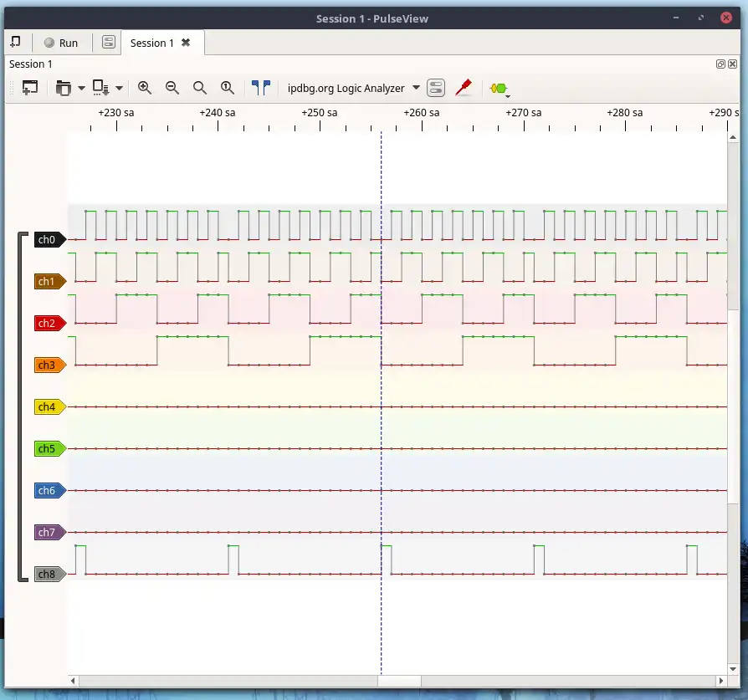This screenshot has height=700, width=748.
Task: Toggle the show cursors icon
Action: tap(261, 88)
